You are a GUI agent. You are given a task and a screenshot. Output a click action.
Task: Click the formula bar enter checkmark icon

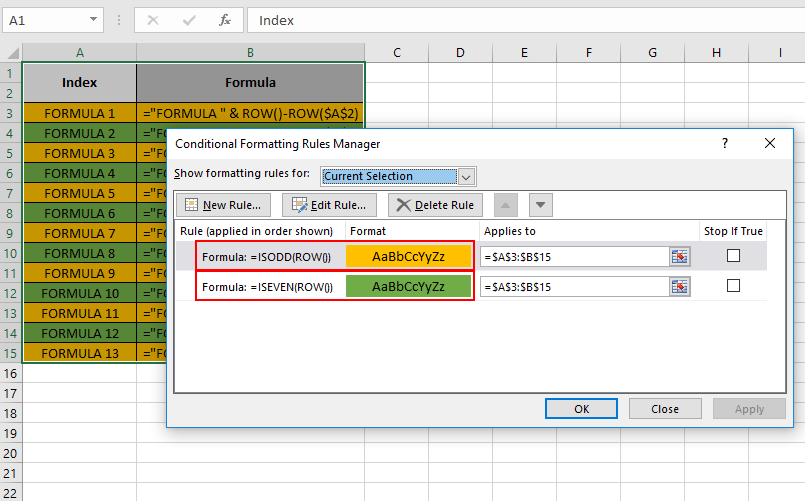click(189, 20)
